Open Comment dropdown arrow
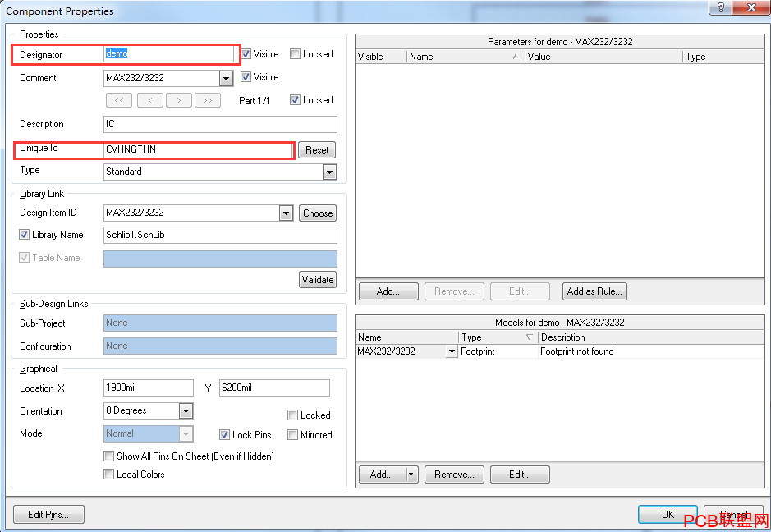 click(226, 78)
